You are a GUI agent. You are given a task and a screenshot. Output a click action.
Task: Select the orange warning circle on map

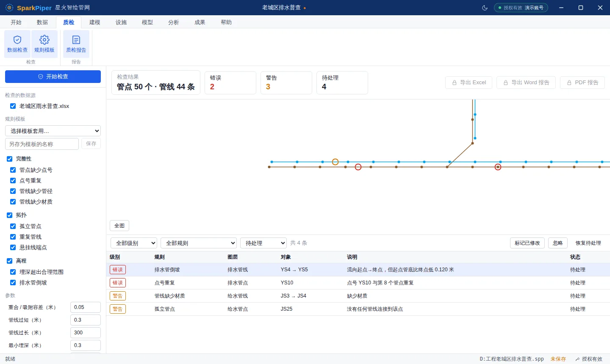pyautogui.click(x=335, y=162)
